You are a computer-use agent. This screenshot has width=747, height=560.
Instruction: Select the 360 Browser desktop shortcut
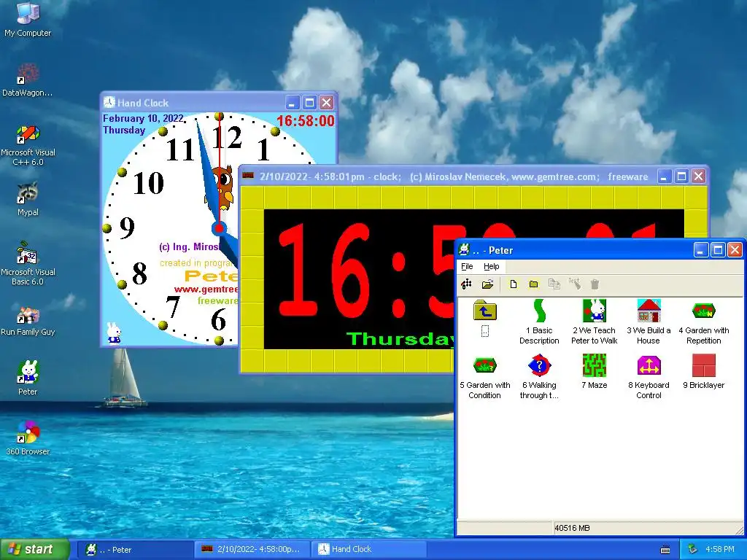point(28,437)
